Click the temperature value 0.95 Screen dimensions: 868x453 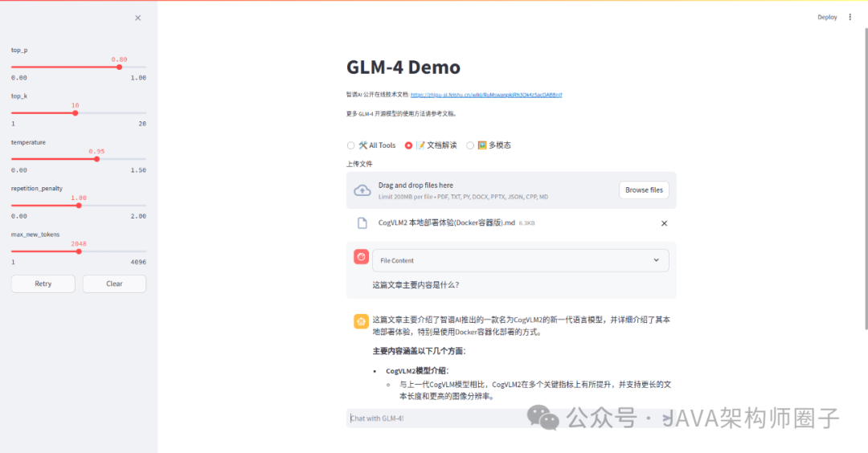(97, 151)
